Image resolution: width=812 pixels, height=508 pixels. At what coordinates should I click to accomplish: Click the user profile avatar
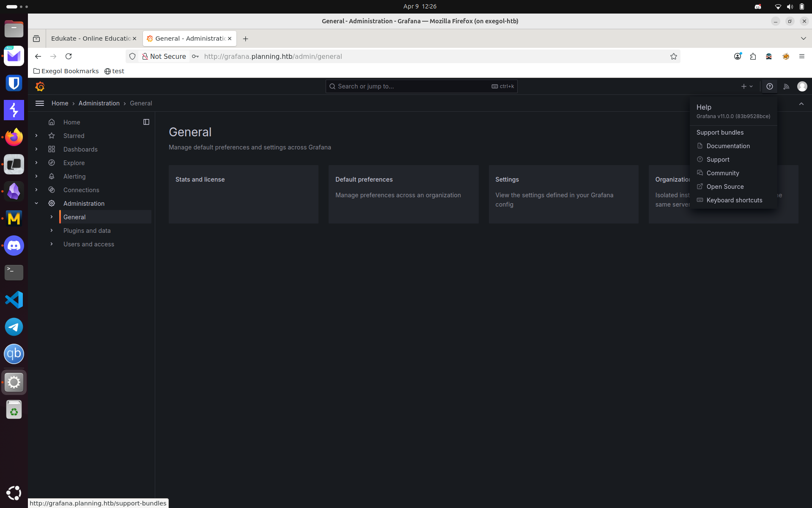point(802,86)
